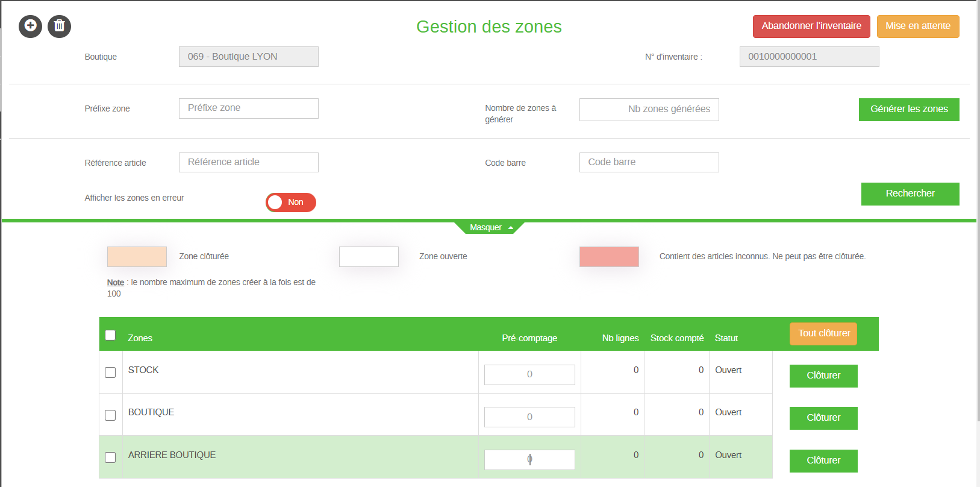Close the ARRIERE BOUTIQUE zone with Clôturer

pyautogui.click(x=823, y=460)
